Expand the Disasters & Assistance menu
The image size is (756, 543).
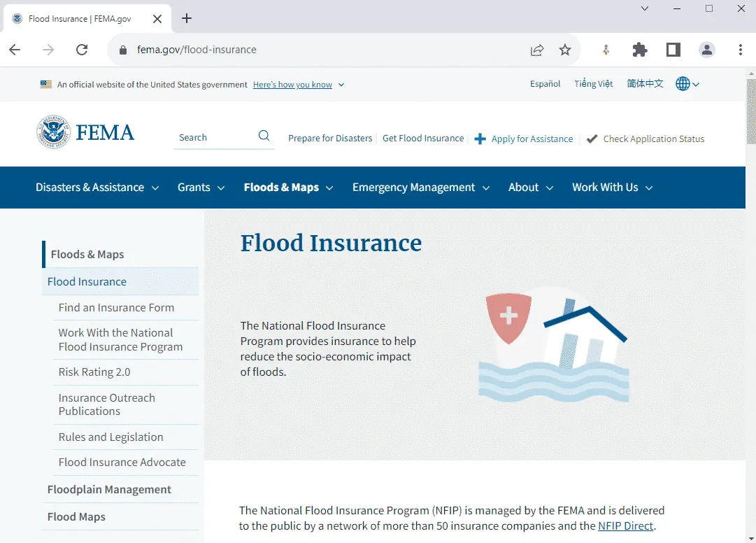click(x=97, y=188)
